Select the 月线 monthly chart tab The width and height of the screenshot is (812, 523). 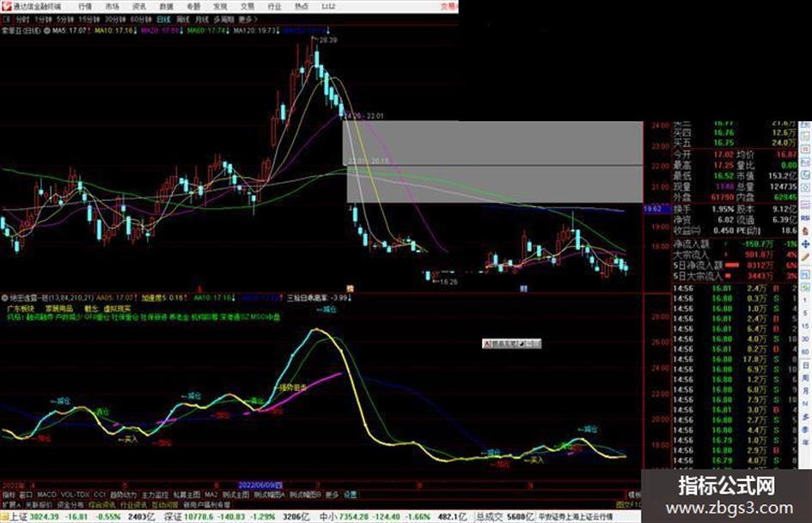[201, 19]
